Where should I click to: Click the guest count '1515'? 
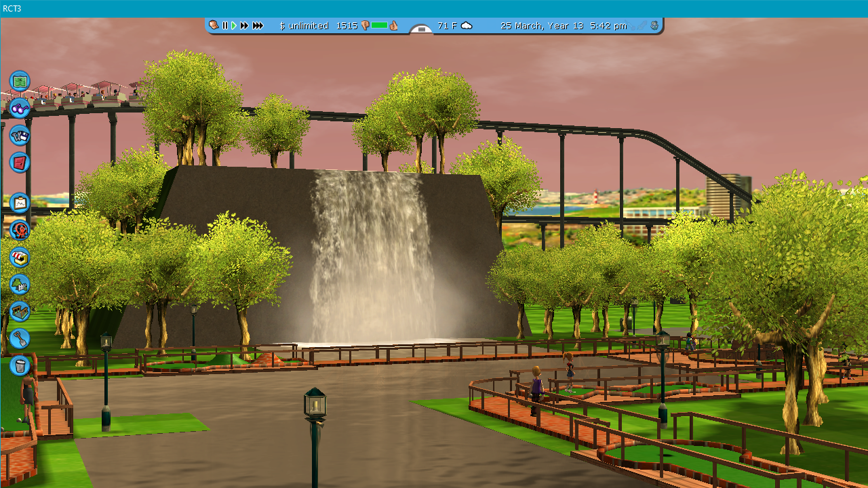coord(346,26)
